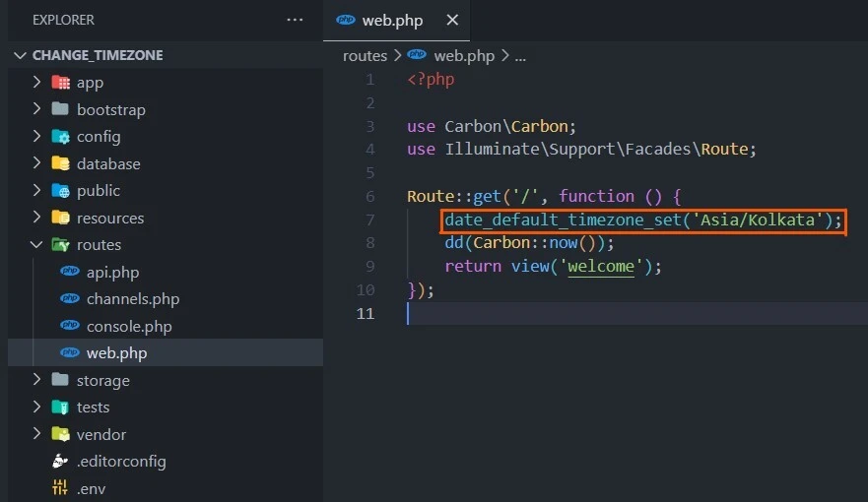Expand the vendor folder chevron
Viewport: 868px width, 502px height.
click(36, 434)
